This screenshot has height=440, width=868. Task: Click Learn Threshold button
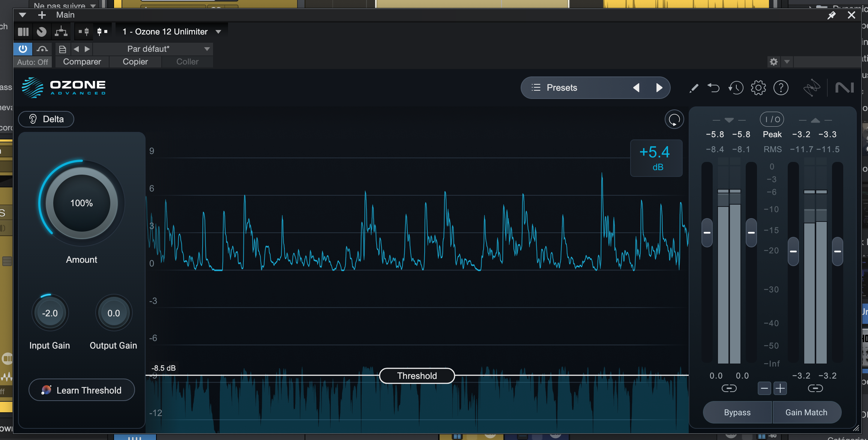(82, 390)
